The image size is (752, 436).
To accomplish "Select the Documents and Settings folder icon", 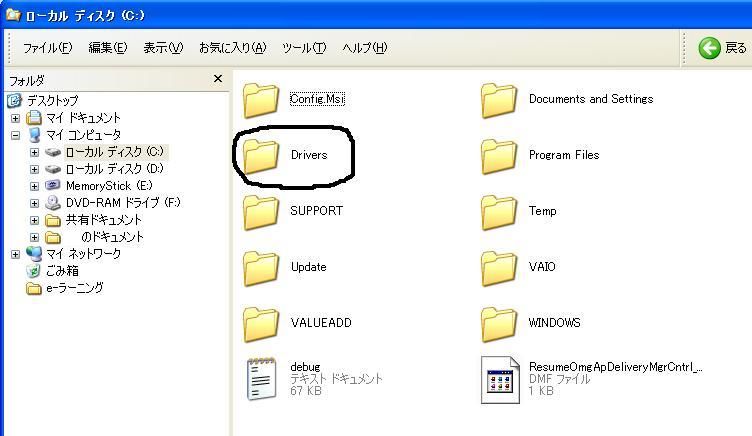I will [499, 100].
